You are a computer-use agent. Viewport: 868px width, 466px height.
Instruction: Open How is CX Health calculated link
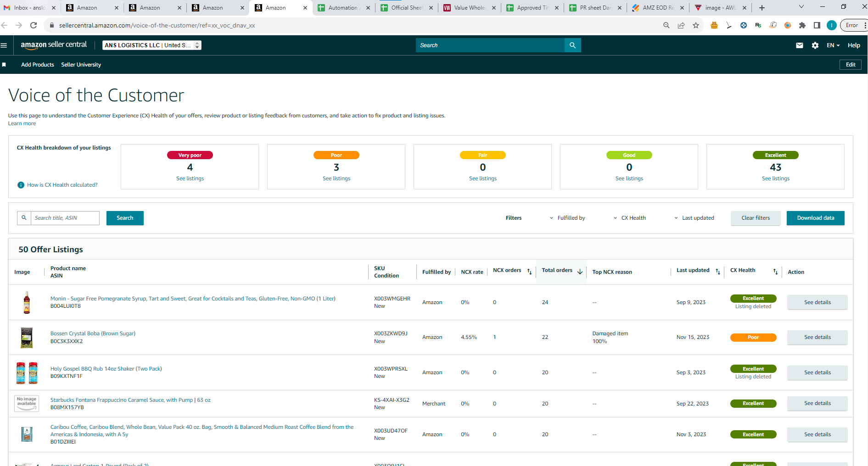click(x=62, y=185)
